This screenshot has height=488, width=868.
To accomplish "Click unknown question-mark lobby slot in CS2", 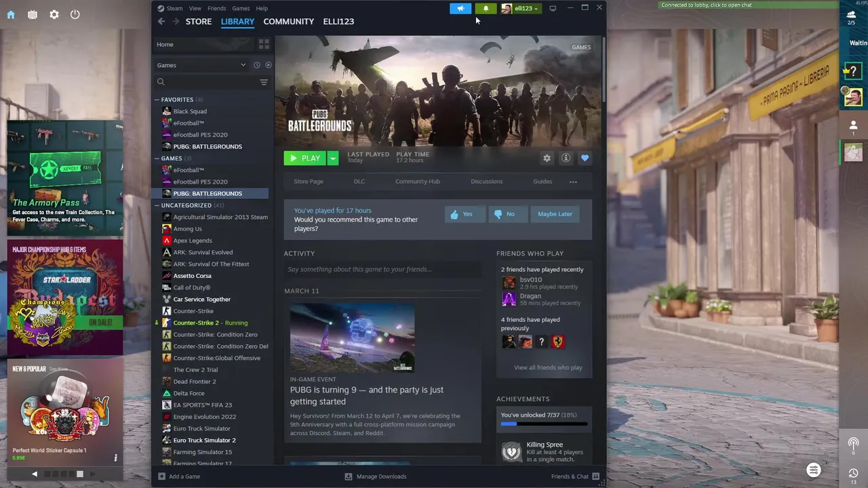I will click(853, 70).
